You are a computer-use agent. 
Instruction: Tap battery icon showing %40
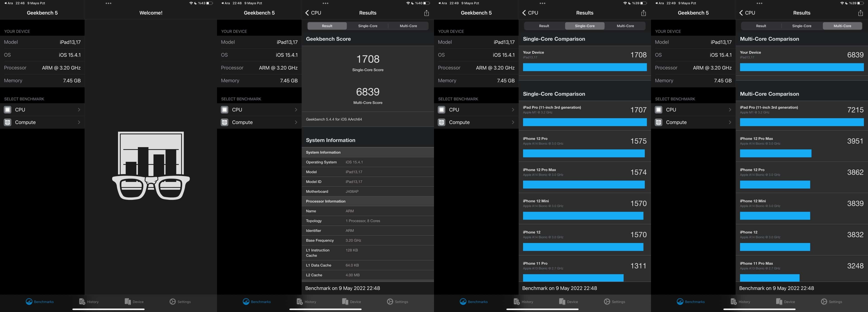tap(427, 3)
